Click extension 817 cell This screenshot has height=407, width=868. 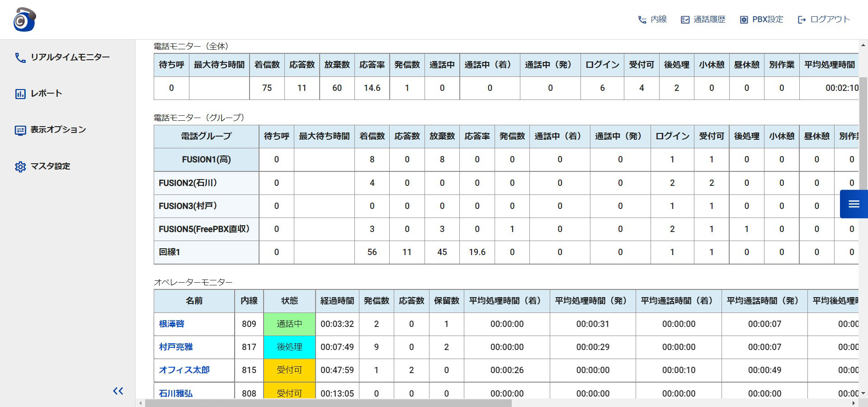tap(249, 347)
